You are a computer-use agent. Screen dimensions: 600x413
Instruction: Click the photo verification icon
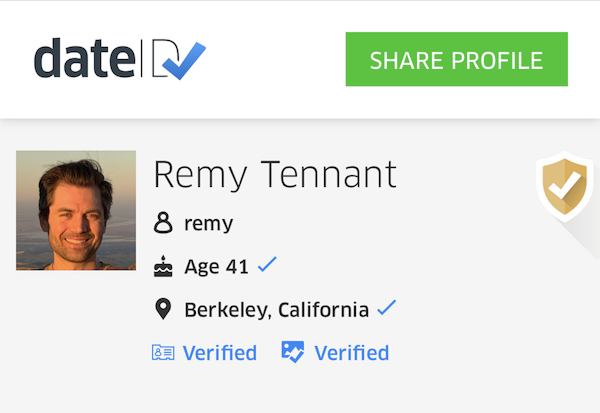pos(293,352)
